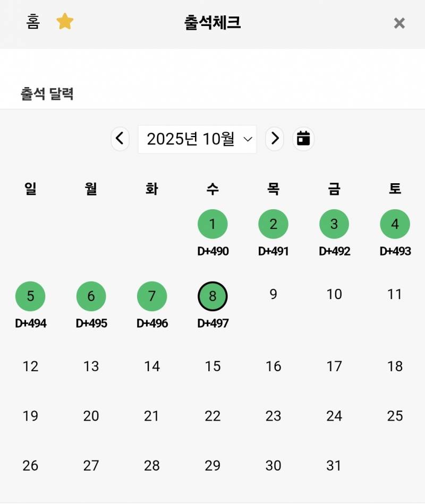Click the yellow star favorite icon

point(65,22)
